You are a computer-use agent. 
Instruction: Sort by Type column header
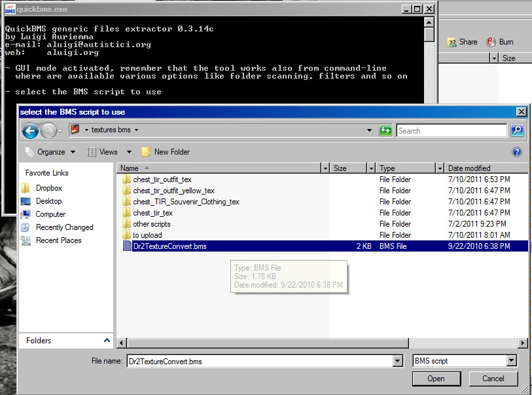(406, 168)
